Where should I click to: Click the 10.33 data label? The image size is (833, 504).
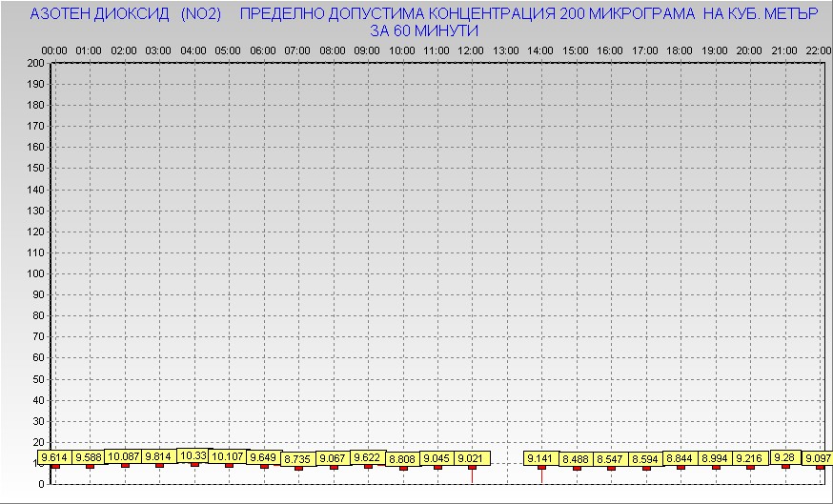coord(193,455)
